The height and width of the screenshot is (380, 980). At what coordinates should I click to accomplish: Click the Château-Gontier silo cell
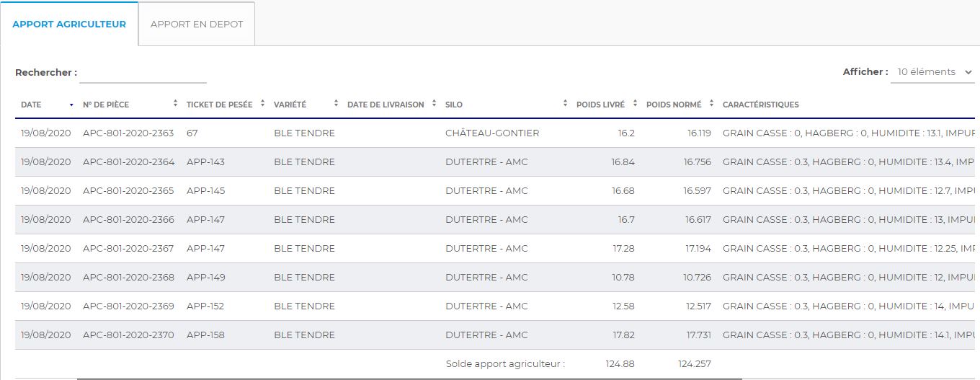pyautogui.click(x=492, y=133)
